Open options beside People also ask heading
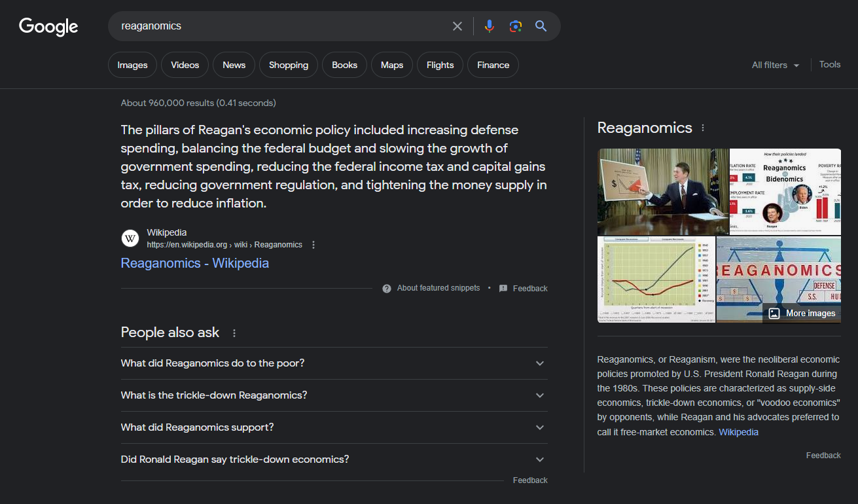 (234, 333)
